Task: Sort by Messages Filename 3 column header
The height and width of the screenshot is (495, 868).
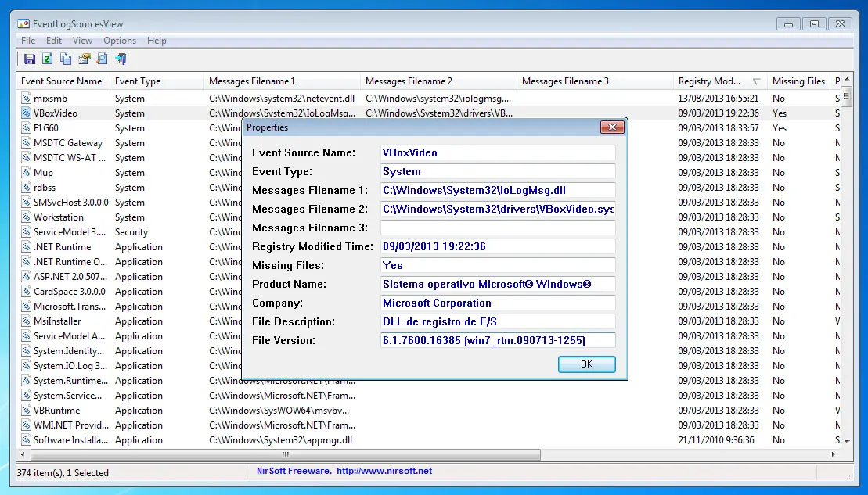Action: pyautogui.click(x=595, y=81)
